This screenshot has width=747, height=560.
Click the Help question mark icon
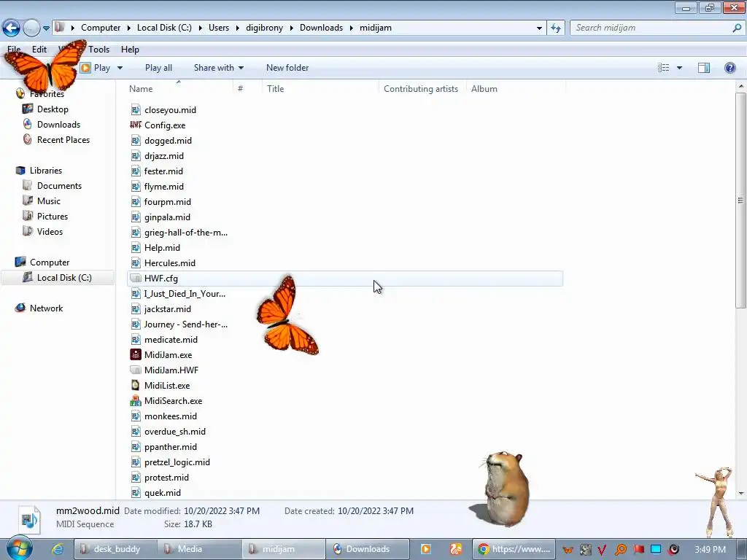click(x=729, y=68)
